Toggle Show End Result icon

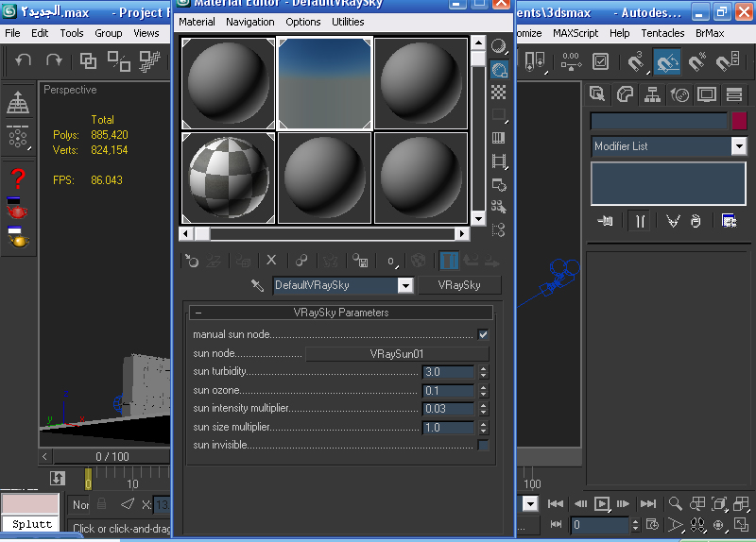449,261
